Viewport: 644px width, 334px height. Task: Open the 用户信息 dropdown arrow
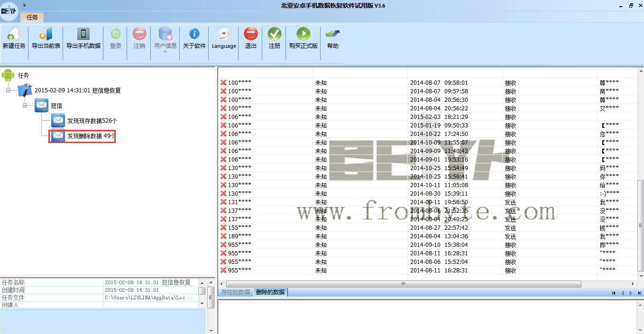coord(166,52)
